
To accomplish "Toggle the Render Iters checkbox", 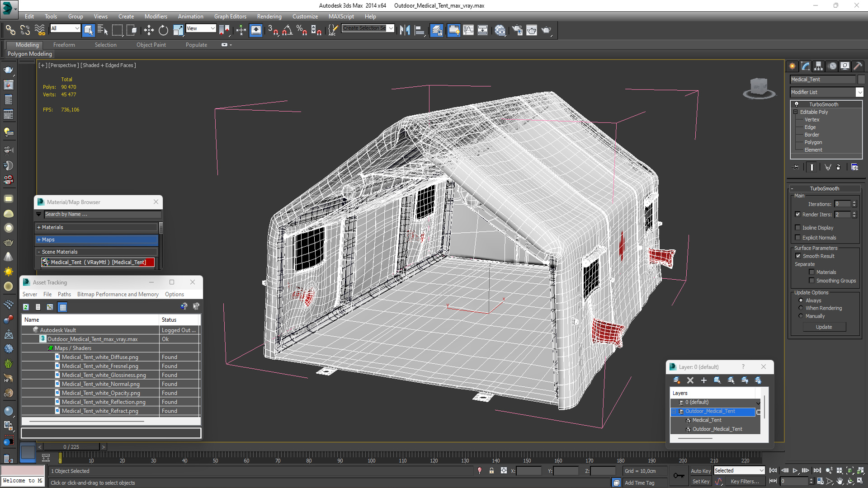I will [798, 215].
